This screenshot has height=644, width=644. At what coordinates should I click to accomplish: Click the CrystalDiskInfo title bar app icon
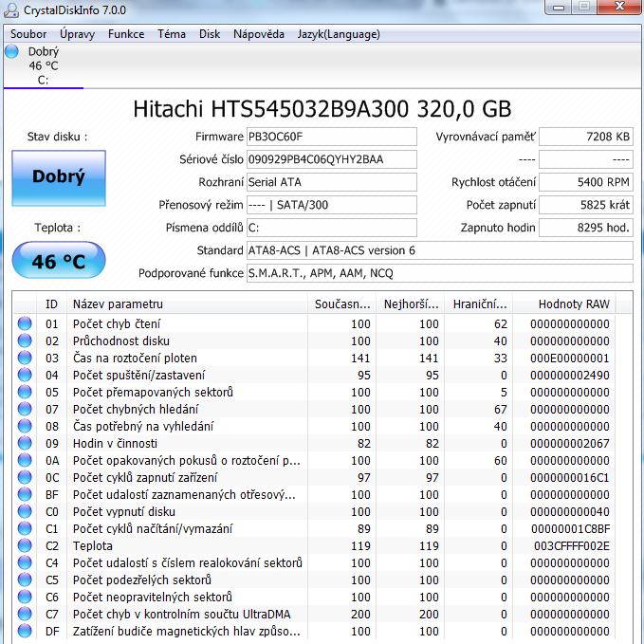pyautogui.click(x=11, y=10)
